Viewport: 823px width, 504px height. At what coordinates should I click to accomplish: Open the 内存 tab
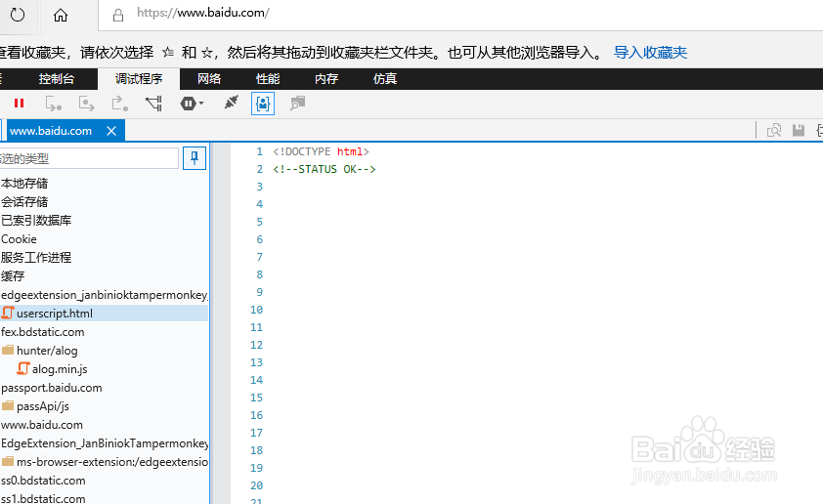click(x=326, y=79)
